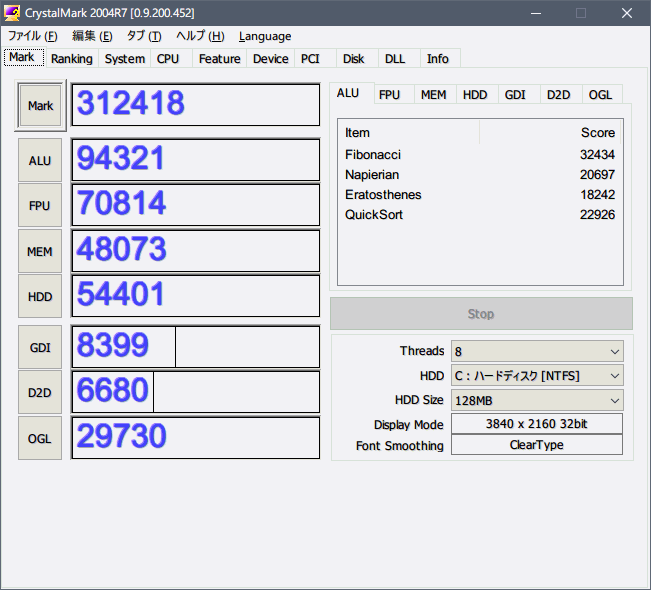Select the Fibonacci row
This screenshot has height=590, width=651.
pos(480,154)
